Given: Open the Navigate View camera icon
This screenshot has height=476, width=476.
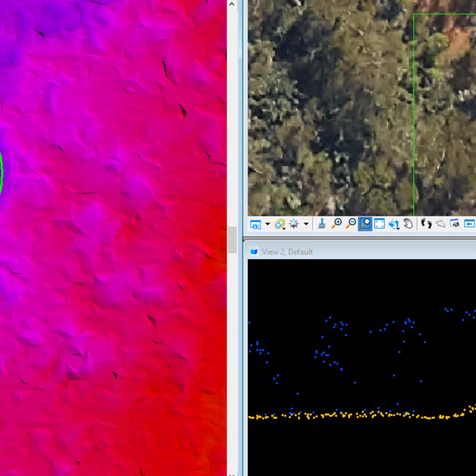Looking at the screenshot, I should [x=455, y=224].
